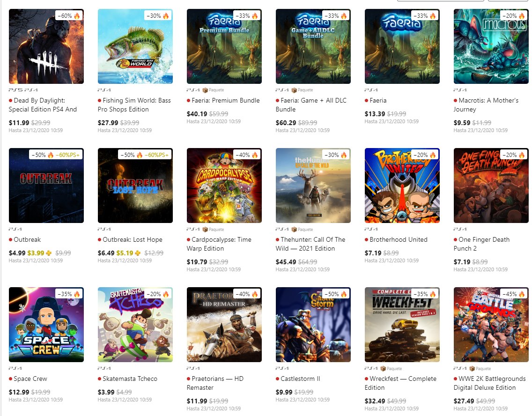The image size is (532, 416).
Task: Click the fire icon on Dead By Daylight badge
Action: tap(77, 15)
